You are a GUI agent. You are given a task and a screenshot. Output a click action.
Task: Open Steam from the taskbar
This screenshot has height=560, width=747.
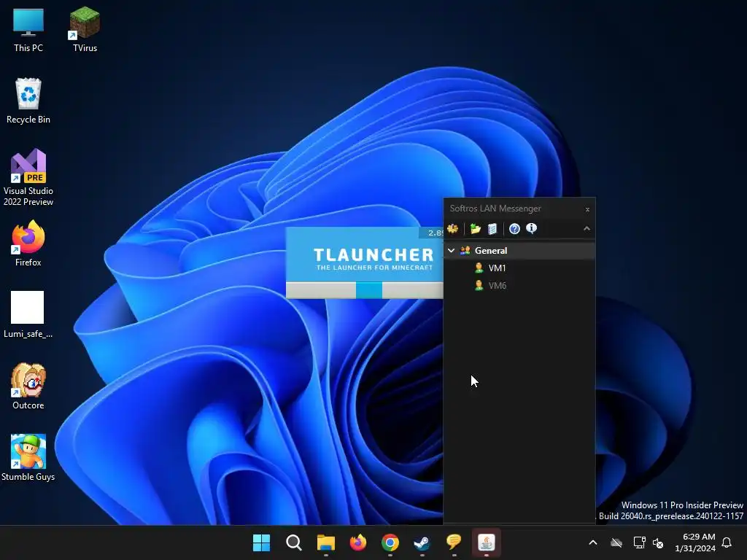(x=422, y=542)
